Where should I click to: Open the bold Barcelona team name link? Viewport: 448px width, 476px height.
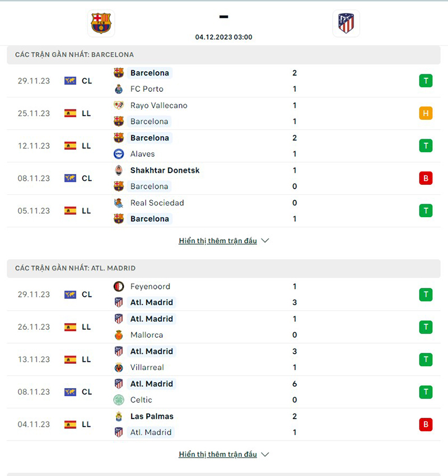click(x=150, y=73)
